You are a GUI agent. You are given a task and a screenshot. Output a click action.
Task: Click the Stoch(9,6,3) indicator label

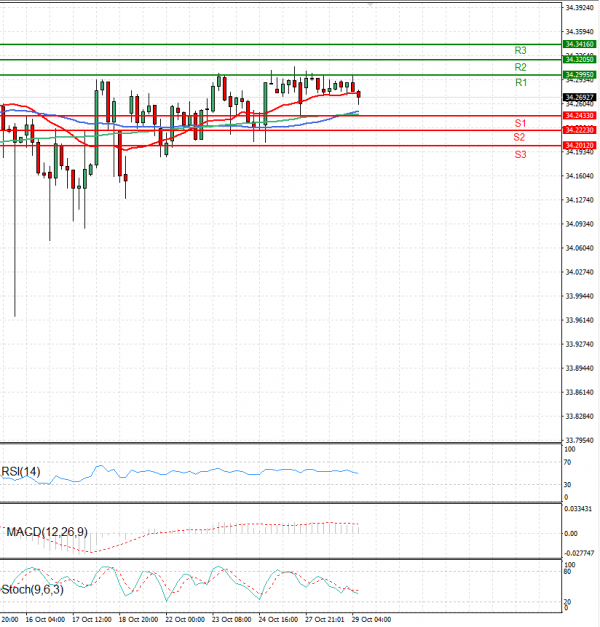click(32, 590)
